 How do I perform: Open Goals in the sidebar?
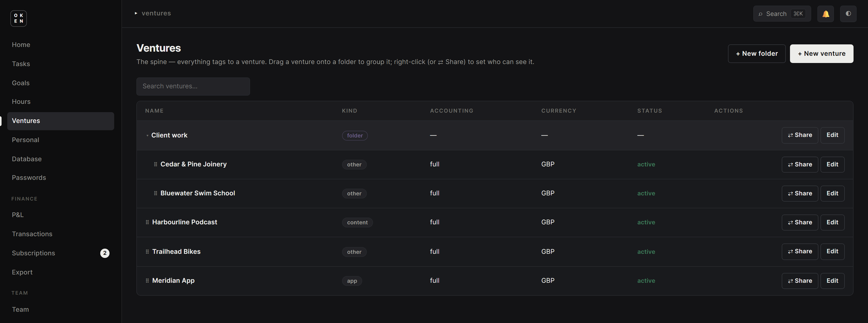pos(61,83)
